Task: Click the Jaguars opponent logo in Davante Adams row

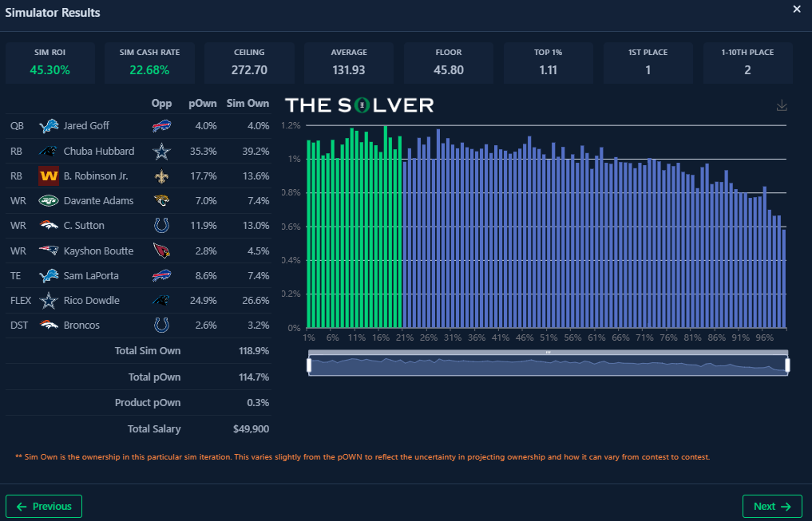Action: (x=161, y=201)
